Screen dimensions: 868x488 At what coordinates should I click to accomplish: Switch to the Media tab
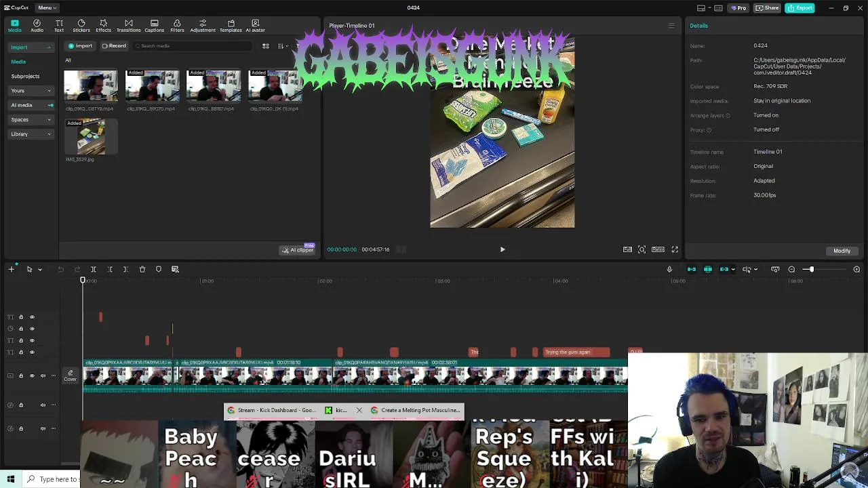(14, 26)
